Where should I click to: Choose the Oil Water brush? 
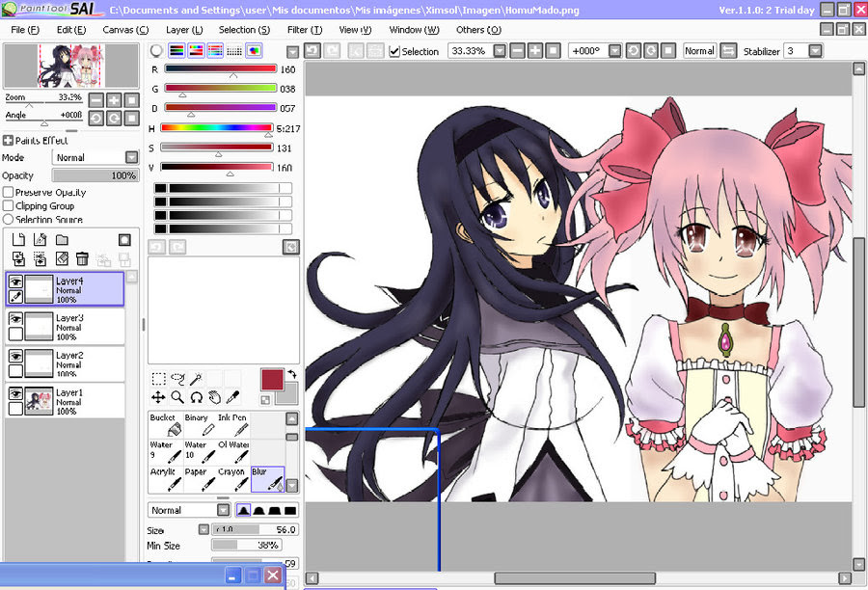(233, 451)
